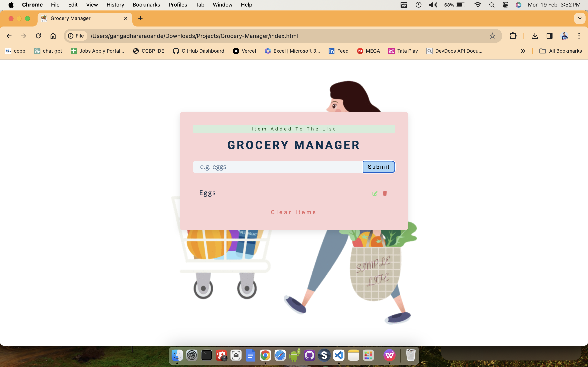
Task: Open the Chrome downloads icon
Action: 535,36
